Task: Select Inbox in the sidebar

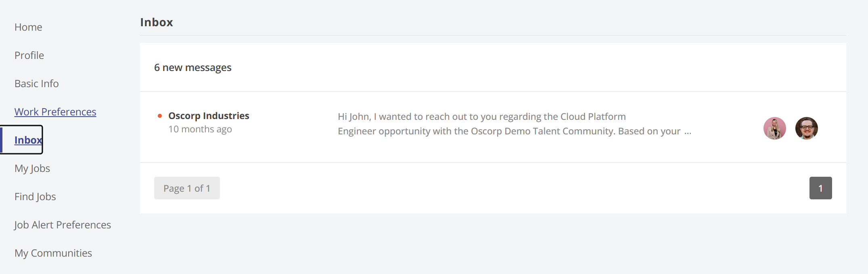Action: [x=28, y=140]
